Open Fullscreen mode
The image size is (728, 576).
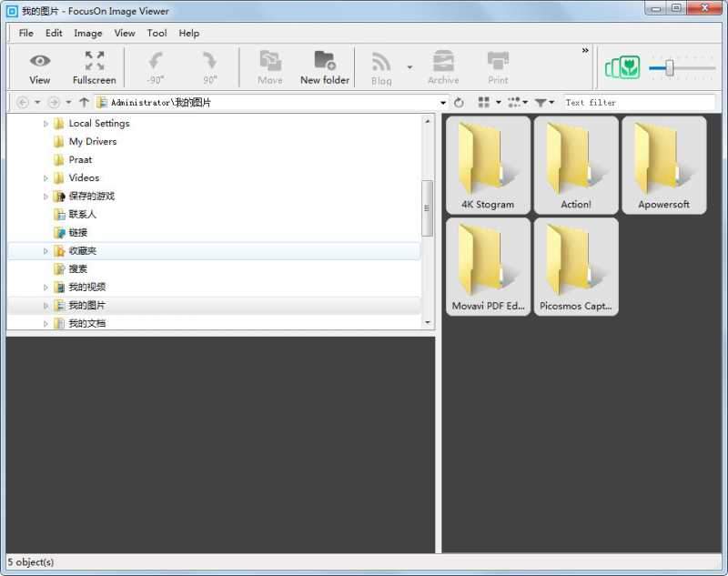pyautogui.click(x=94, y=66)
